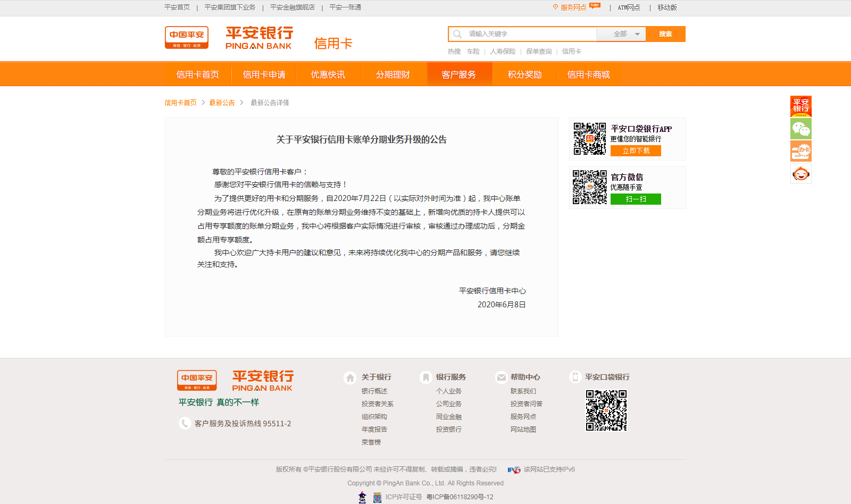The image size is (851, 504).
Task: Open the card application sidebar icon
Action: click(801, 151)
